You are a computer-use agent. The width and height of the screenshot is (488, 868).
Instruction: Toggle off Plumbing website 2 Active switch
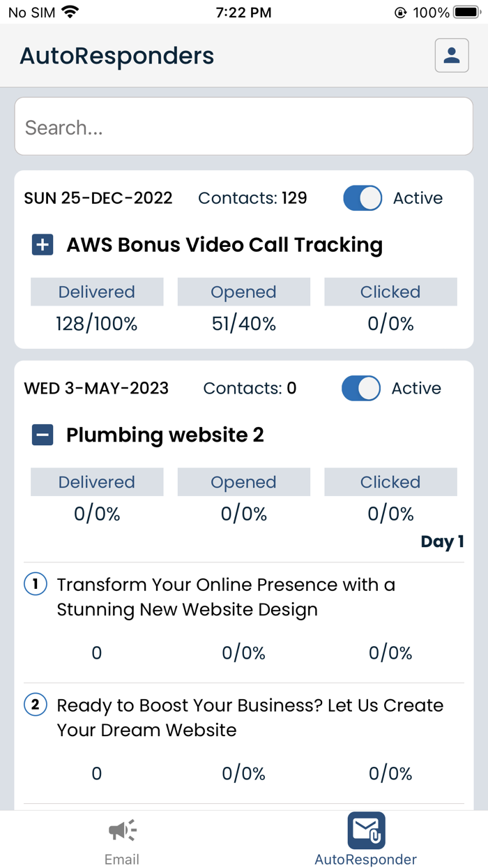point(361,389)
